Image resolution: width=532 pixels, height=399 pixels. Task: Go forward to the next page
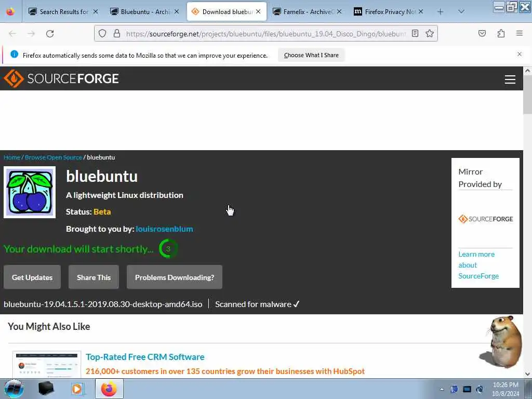(x=31, y=34)
